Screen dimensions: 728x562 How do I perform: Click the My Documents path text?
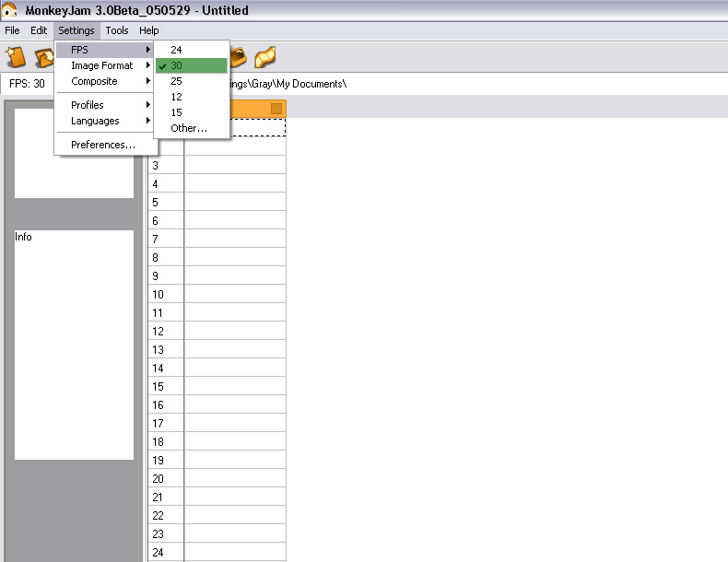click(288, 84)
